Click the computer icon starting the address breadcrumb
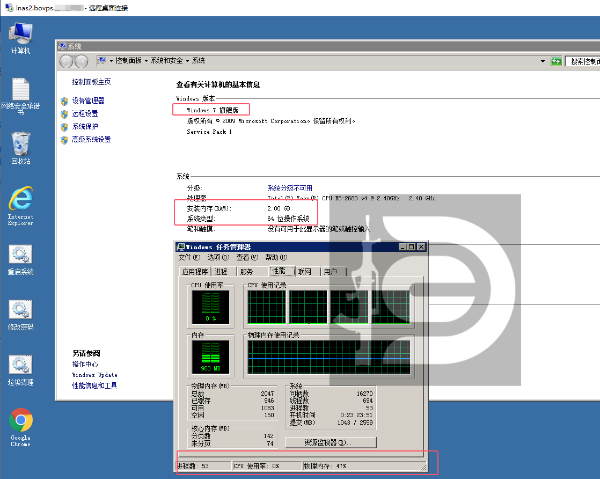The image size is (600, 479). [x=102, y=60]
